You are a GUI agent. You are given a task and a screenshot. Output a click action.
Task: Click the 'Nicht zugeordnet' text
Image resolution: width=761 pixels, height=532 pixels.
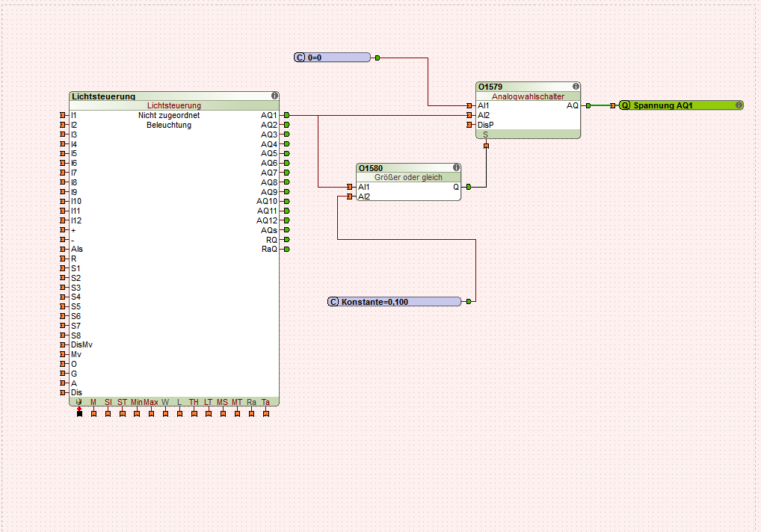tap(169, 115)
